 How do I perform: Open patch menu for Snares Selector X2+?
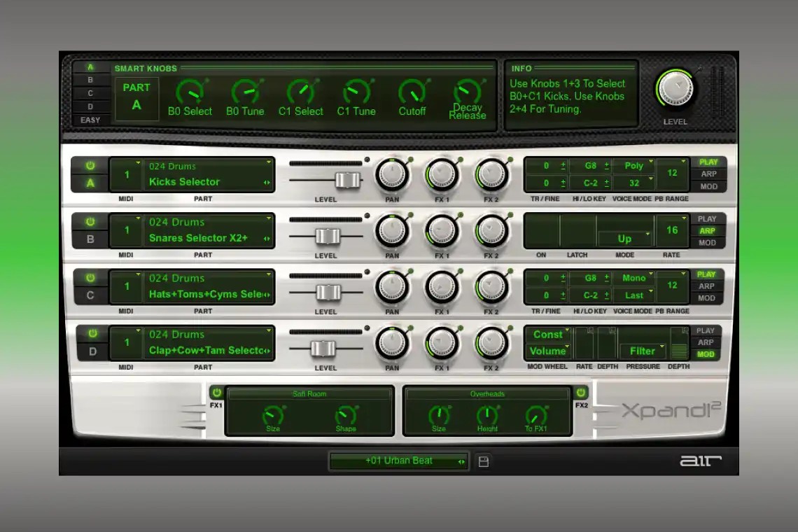[209, 230]
